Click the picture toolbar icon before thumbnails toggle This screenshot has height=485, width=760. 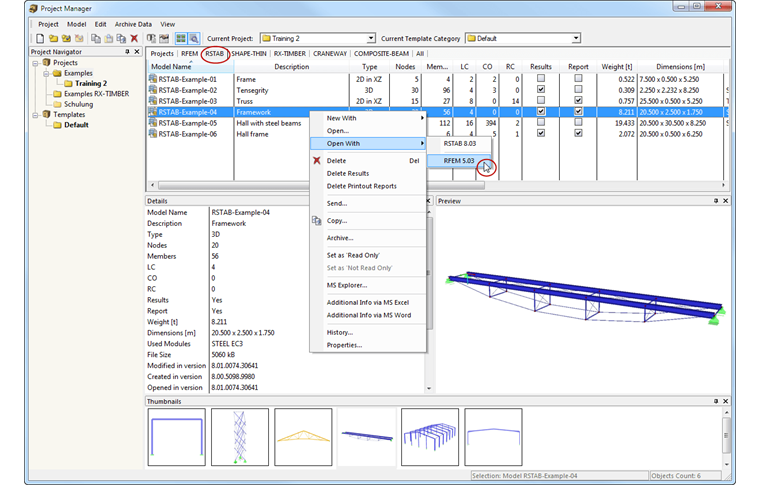[164, 38]
